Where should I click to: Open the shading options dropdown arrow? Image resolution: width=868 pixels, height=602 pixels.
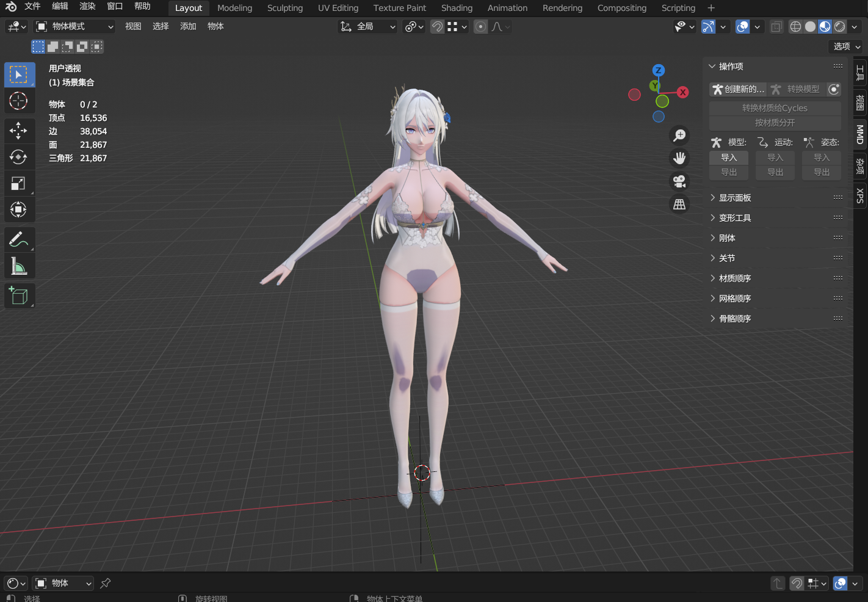(855, 27)
